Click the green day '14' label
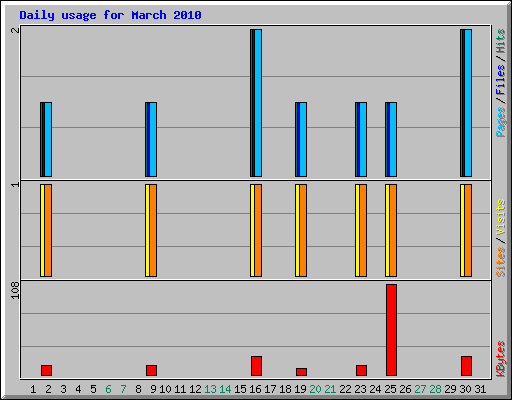Screen dimensions: 512x400 pos(225,389)
